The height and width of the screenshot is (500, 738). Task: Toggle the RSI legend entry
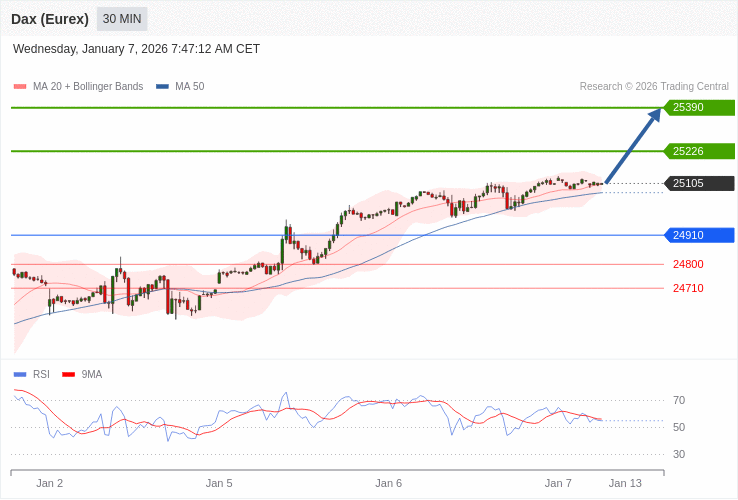click(x=41, y=375)
